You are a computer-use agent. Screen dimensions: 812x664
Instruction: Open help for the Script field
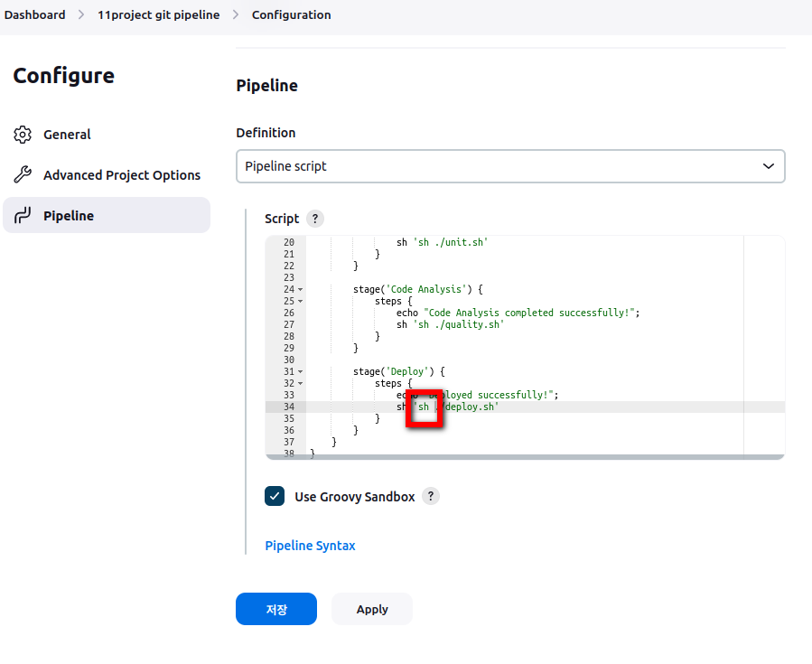pos(315,219)
